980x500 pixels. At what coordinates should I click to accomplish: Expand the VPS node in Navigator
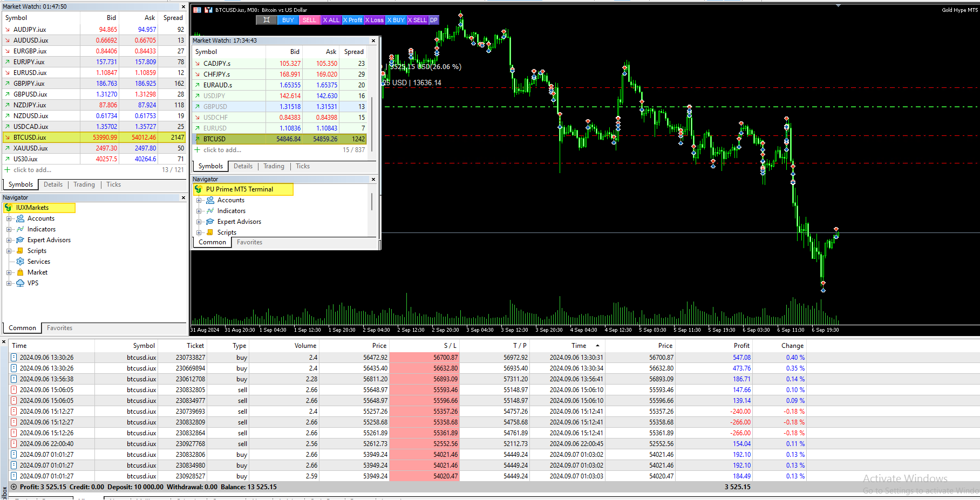9,283
